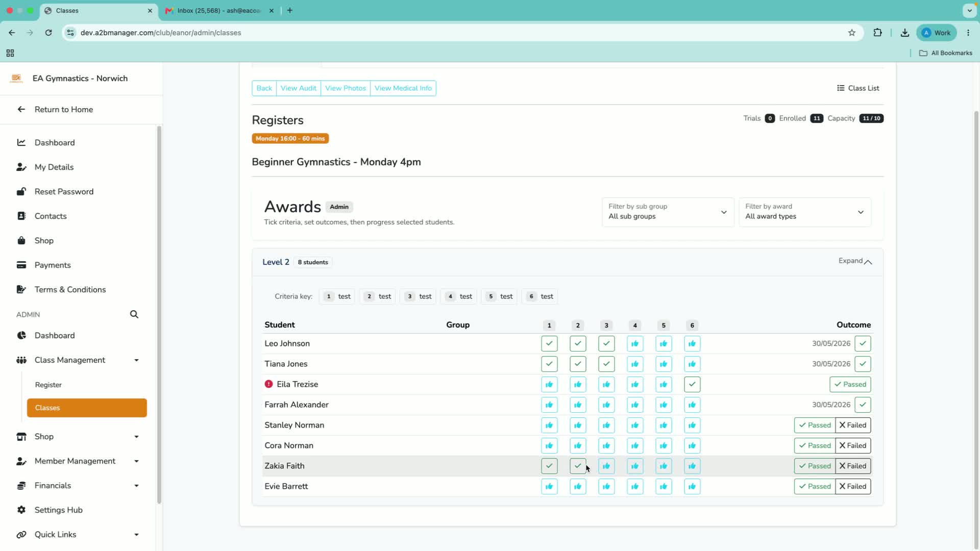Click Eila Trezise red alert icon
This screenshot has width=980, height=551.
pos(268,384)
